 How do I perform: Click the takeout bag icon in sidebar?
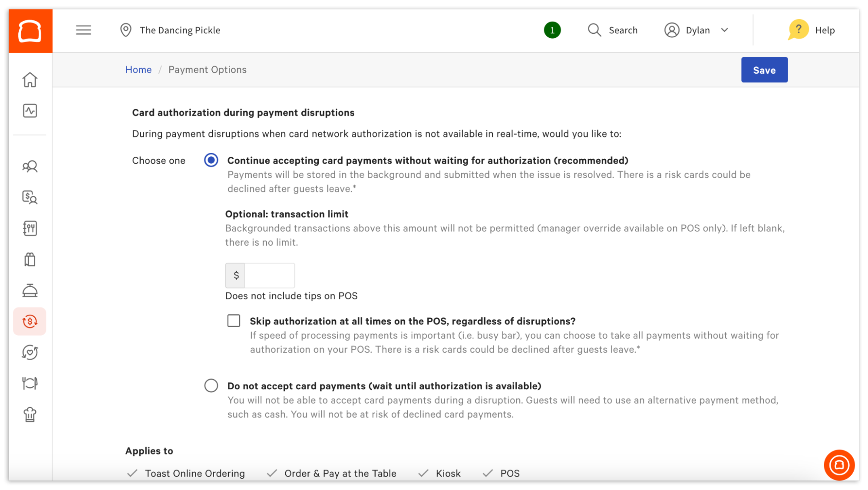(30, 259)
